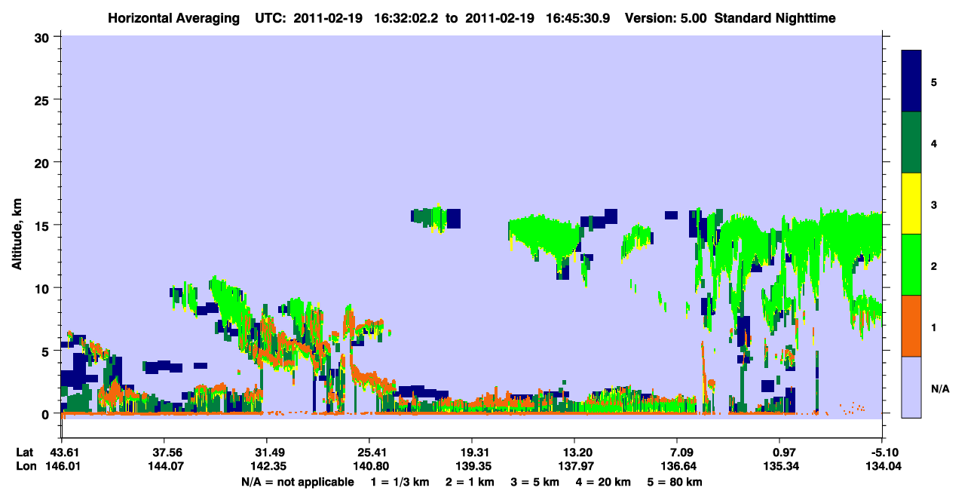Click longitude value 146.01
Image resolution: width=980 pixels, height=503 pixels.
tap(62, 466)
